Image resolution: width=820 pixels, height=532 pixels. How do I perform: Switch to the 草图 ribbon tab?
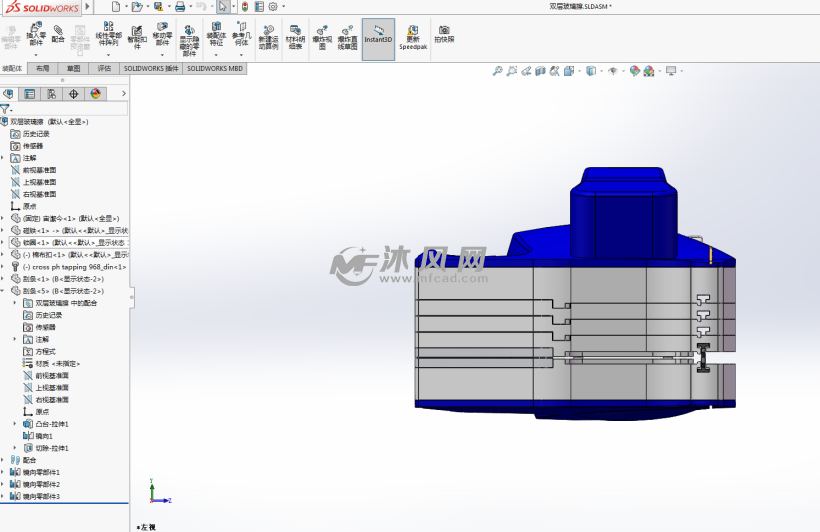73,69
